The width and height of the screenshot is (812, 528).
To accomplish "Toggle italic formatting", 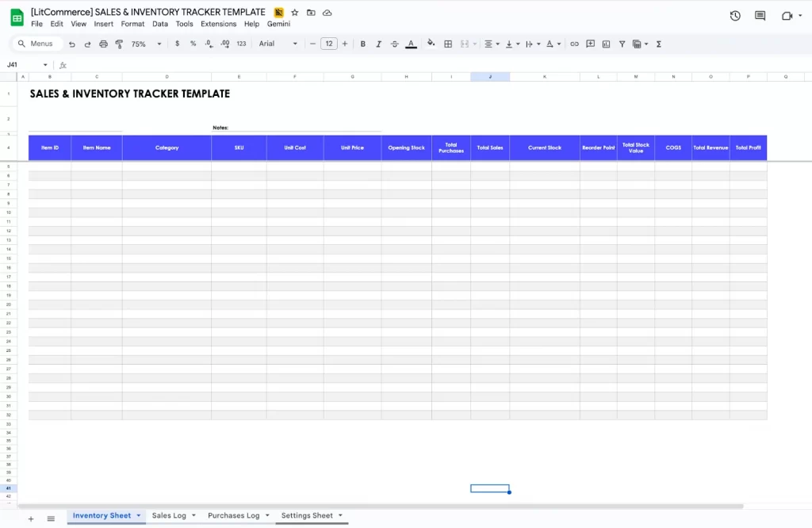I will [x=378, y=44].
